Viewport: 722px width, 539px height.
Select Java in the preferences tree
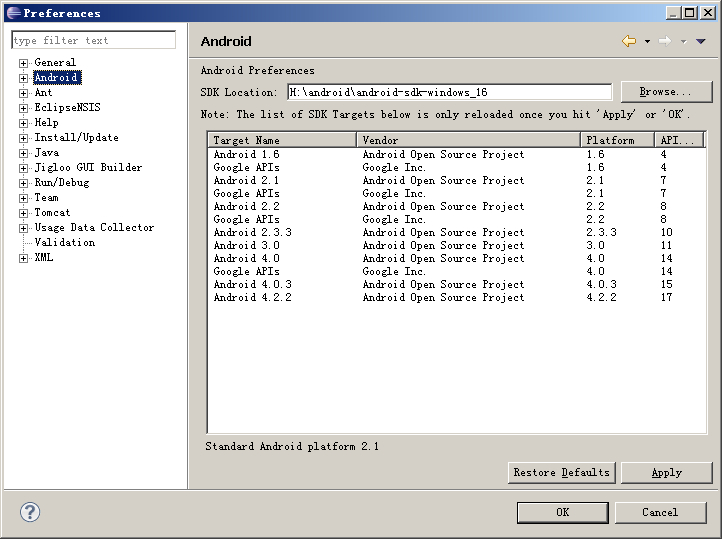click(47, 152)
